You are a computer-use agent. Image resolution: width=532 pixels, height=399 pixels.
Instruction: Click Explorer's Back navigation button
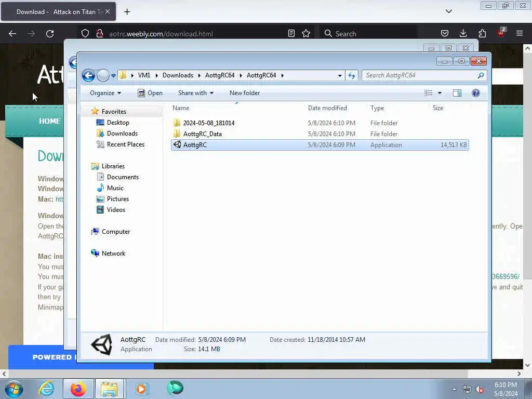[88, 75]
